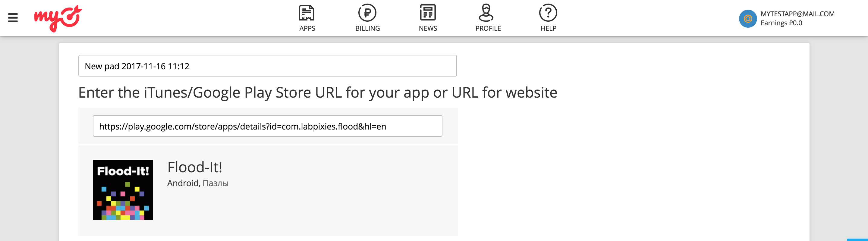
Task: Go to the NEWS text label
Action: click(x=428, y=29)
